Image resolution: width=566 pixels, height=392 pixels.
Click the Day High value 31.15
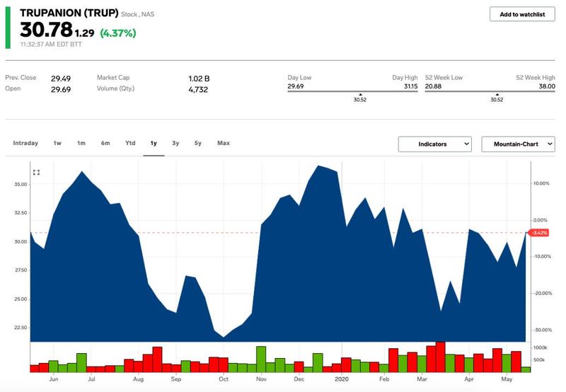pyautogui.click(x=411, y=86)
